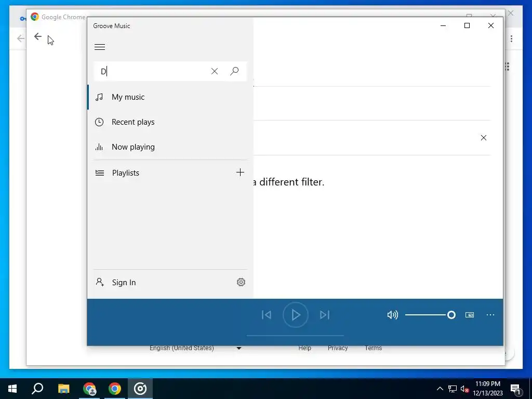
Task: Open clock and date flyout
Action: (487, 389)
